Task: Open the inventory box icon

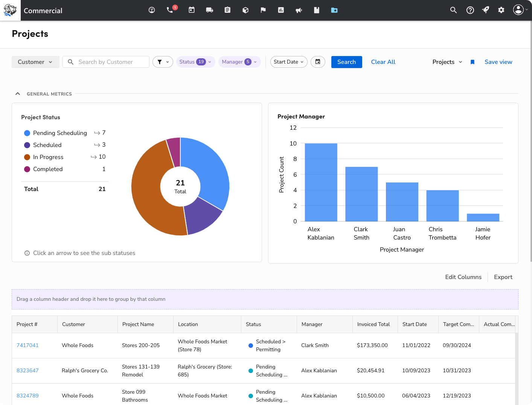Action: point(245,10)
